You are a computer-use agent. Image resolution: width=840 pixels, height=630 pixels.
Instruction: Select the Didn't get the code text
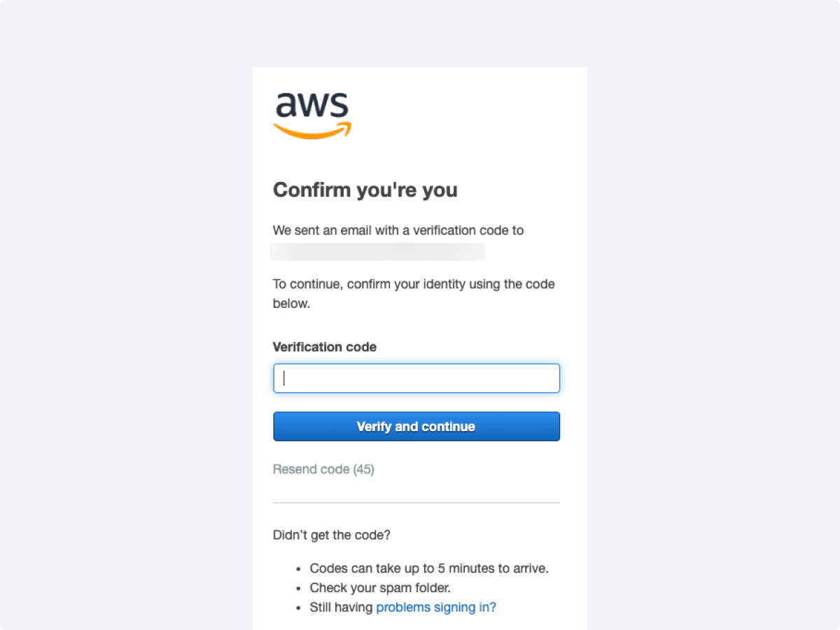tap(331, 535)
